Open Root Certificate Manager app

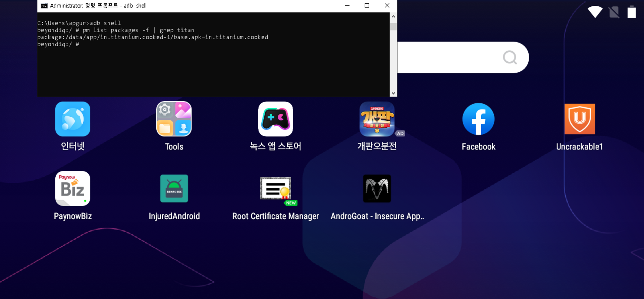(275, 188)
